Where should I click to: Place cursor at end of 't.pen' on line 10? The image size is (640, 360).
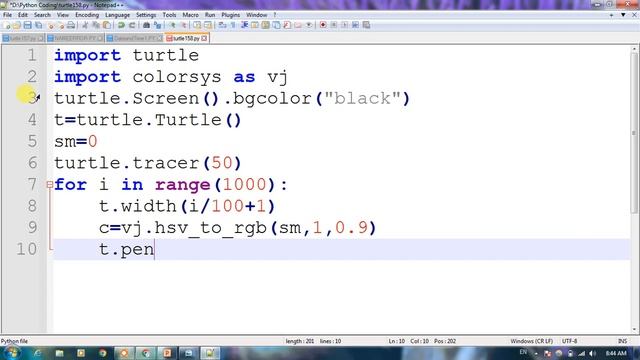[154, 249]
